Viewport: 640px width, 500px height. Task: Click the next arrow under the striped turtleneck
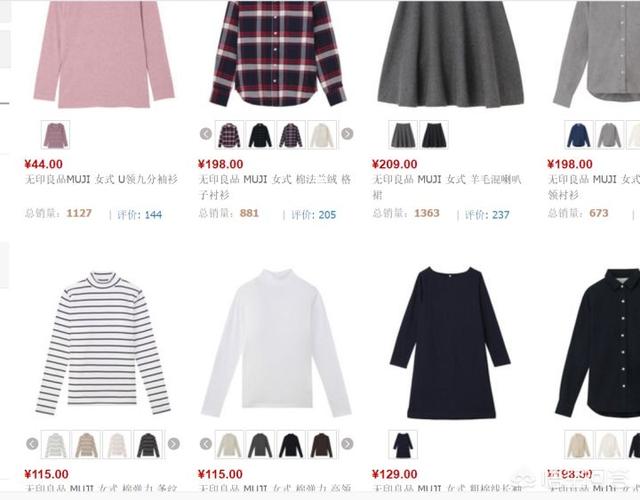pos(173,444)
